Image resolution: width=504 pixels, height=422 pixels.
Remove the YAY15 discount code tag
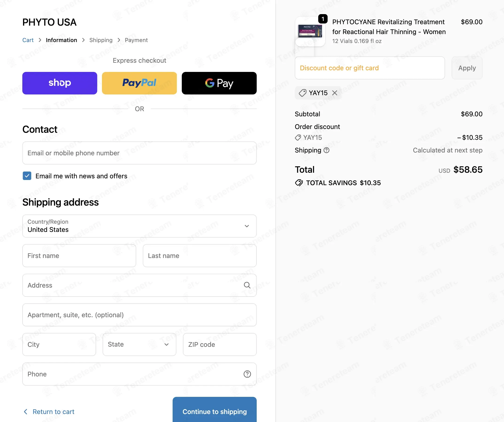click(x=335, y=93)
